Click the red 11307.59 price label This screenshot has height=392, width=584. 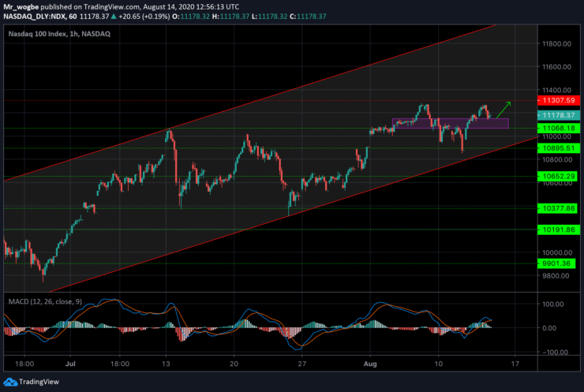tap(559, 100)
